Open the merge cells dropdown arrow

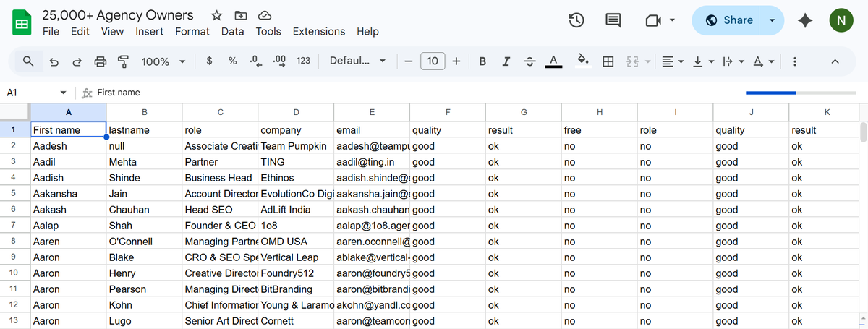(x=648, y=61)
